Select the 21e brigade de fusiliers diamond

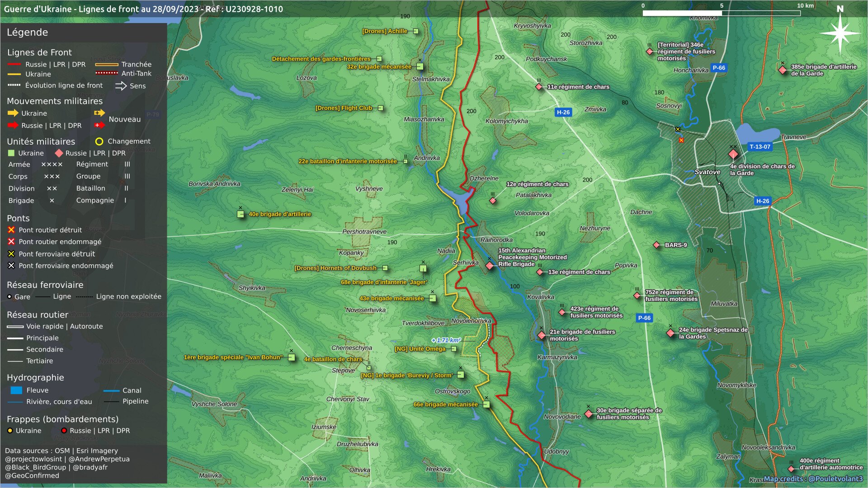[542, 335]
